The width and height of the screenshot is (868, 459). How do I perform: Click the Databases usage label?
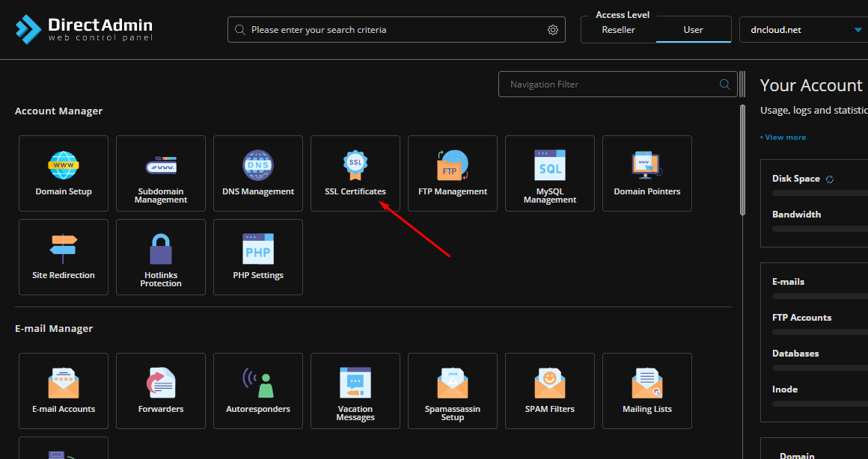pyautogui.click(x=795, y=354)
